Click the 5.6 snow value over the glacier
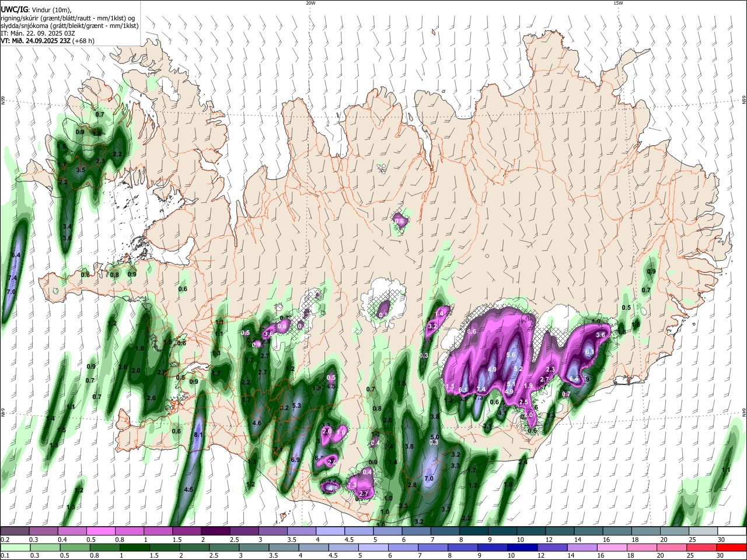 [511, 355]
